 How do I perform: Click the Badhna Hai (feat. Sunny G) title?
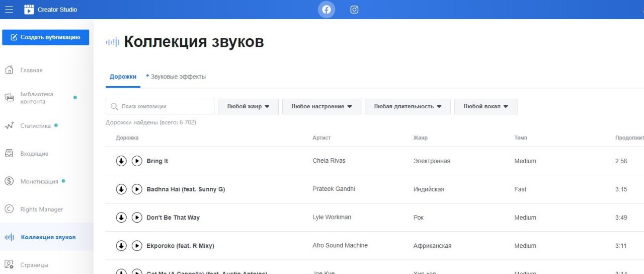click(186, 189)
